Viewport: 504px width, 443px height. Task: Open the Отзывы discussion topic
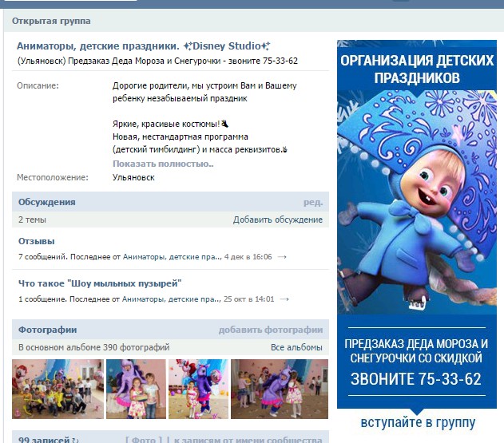click(36, 241)
